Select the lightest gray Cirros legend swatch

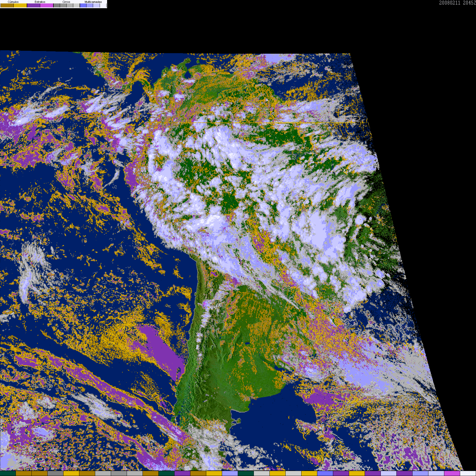pyautogui.click(x=76, y=5)
